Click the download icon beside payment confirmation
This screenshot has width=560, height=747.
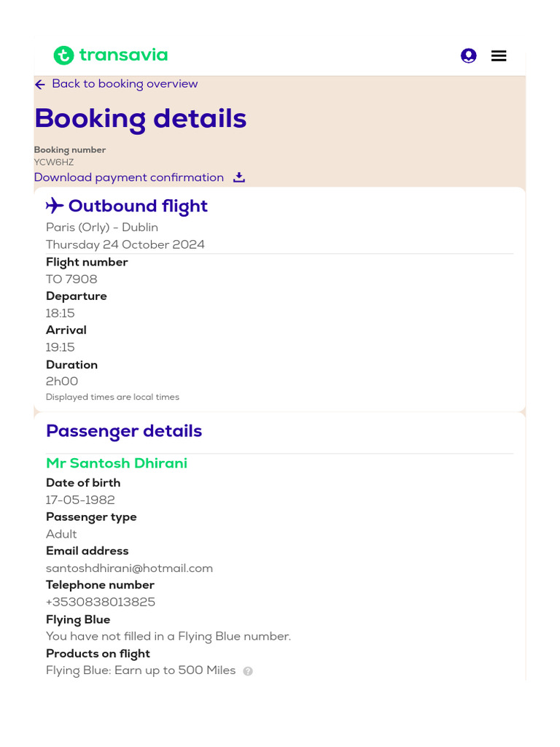[239, 177]
